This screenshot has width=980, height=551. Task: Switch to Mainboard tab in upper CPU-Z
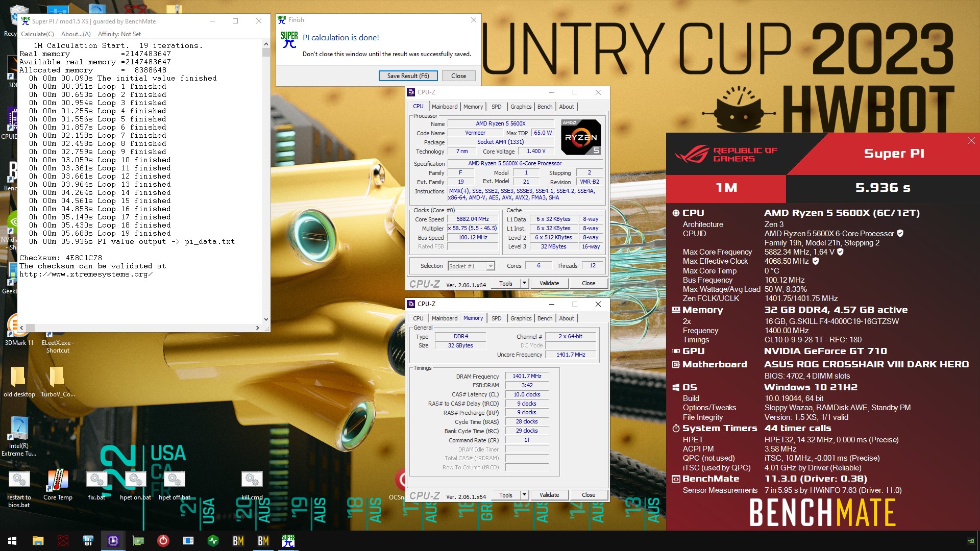(445, 107)
